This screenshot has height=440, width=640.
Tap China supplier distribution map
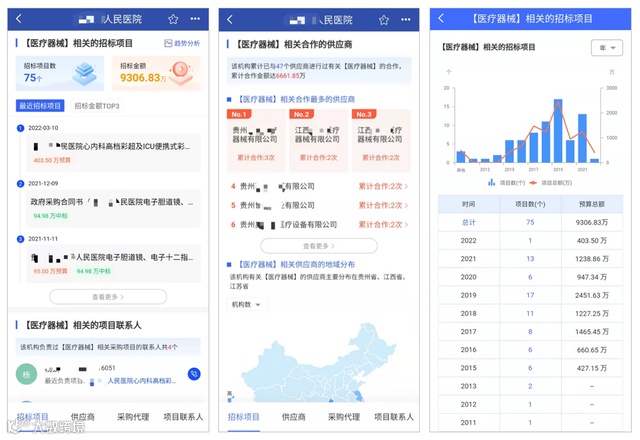318,361
